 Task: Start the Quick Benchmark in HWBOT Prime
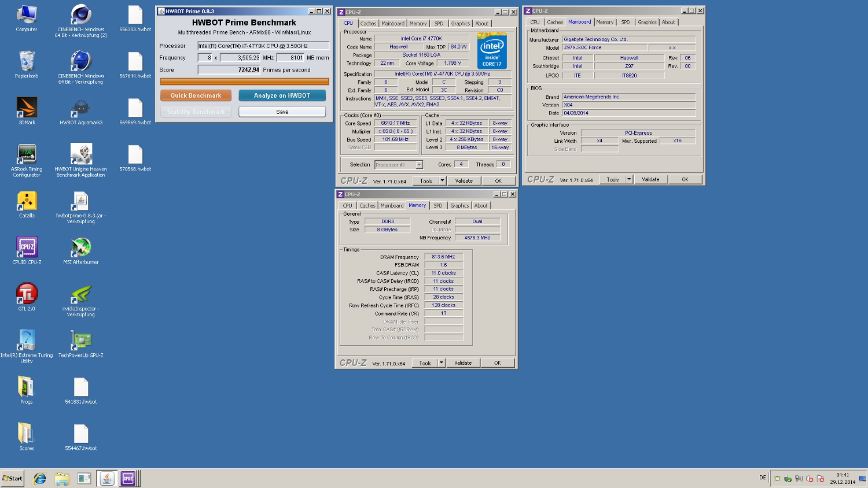pyautogui.click(x=196, y=95)
